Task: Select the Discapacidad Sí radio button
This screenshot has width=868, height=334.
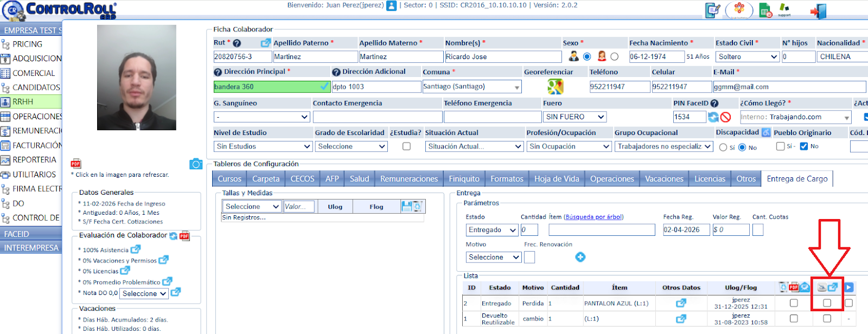Action: pos(723,147)
